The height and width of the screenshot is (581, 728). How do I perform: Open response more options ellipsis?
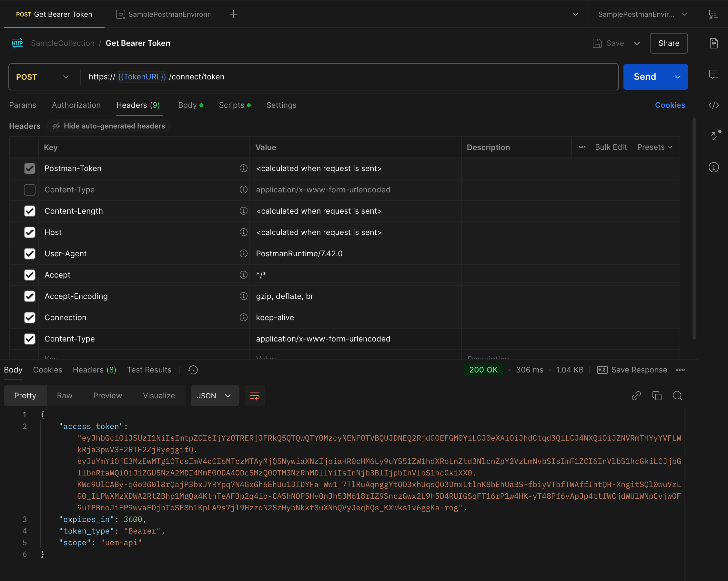click(x=680, y=370)
